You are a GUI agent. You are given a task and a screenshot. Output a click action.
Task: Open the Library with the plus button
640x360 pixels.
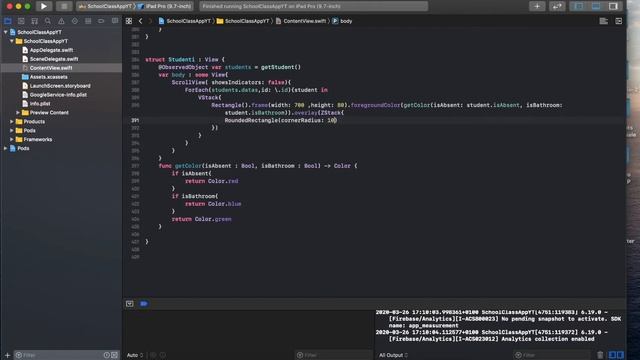pos(537,6)
